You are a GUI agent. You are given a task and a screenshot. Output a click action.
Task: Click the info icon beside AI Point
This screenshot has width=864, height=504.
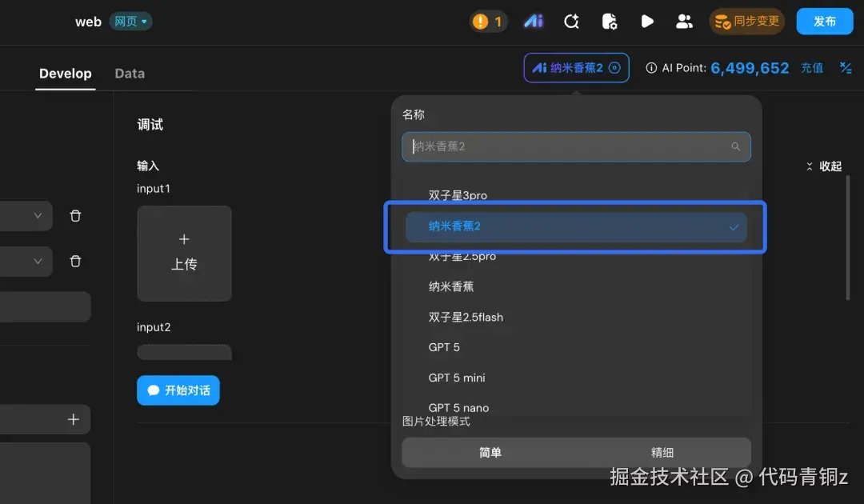click(x=651, y=68)
